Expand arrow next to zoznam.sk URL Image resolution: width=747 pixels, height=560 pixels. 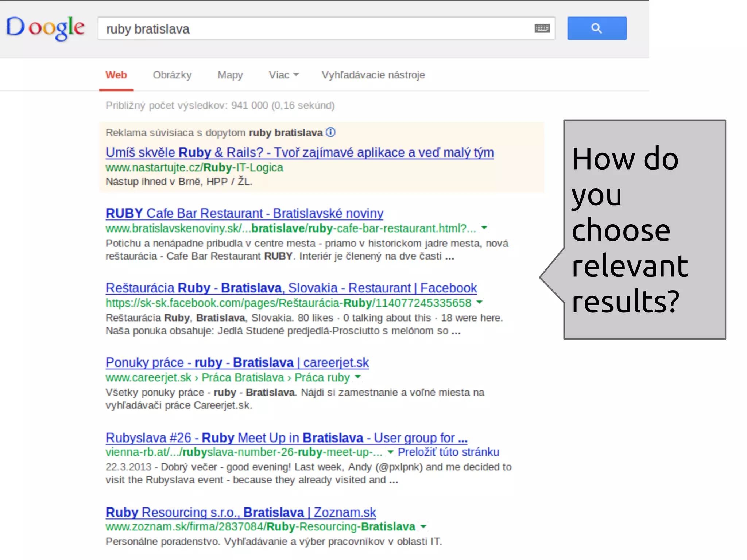pyautogui.click(x=423, y=527)
